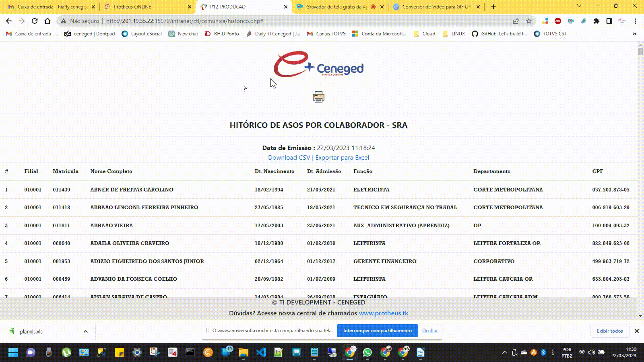Bookmark this page with the star icon
644x362 pixels.
click(529, 21)
